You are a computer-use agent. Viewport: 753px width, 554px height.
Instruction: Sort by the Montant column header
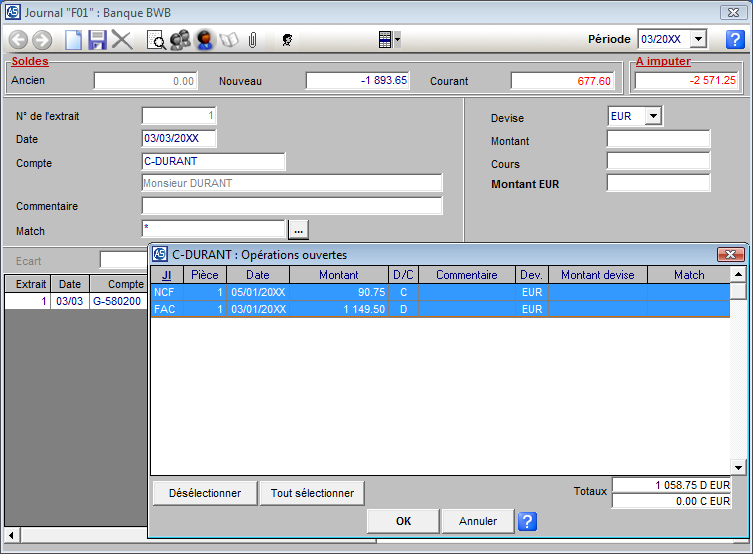[x=338, y=275]
